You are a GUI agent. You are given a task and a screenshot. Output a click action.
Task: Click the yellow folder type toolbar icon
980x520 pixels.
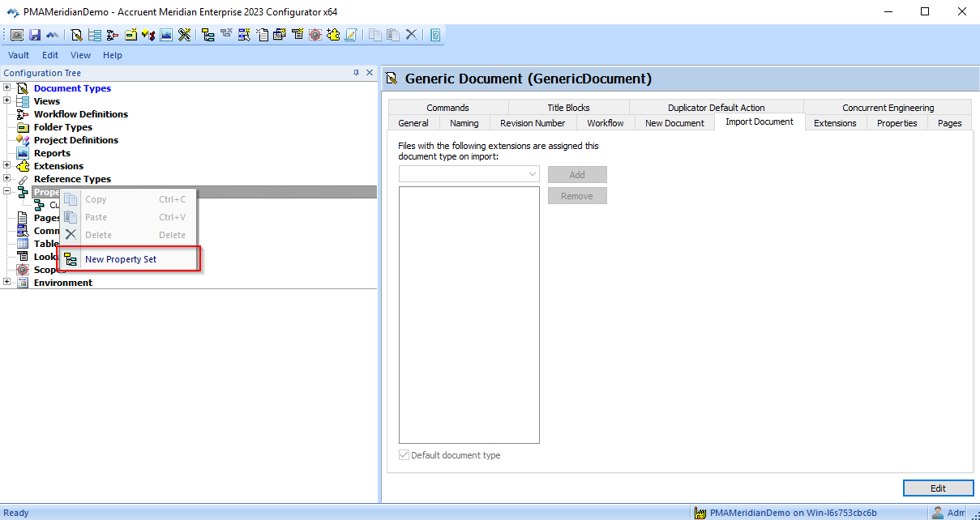point(131,35)
